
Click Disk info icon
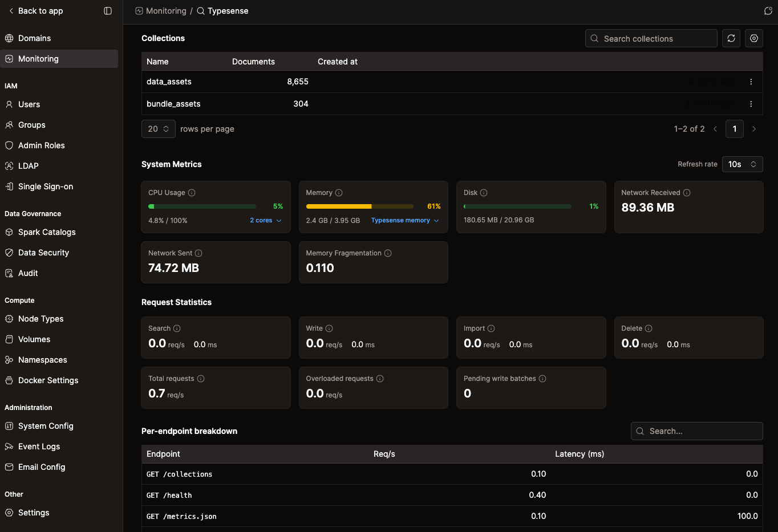(x=484, y=193)
